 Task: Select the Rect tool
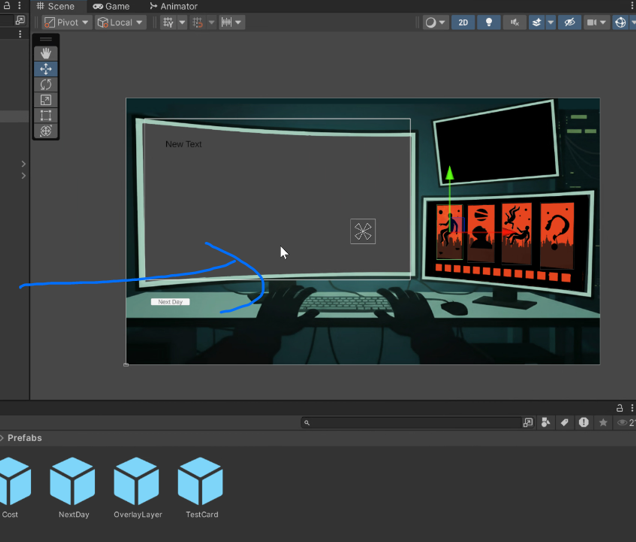click(x=46, y=116)
